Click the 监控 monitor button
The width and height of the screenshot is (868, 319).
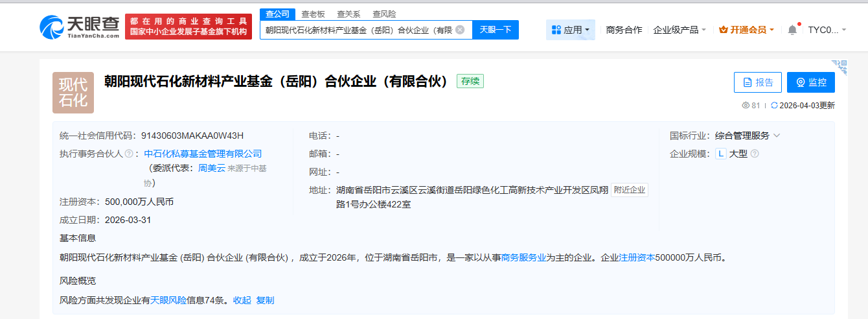810,82
